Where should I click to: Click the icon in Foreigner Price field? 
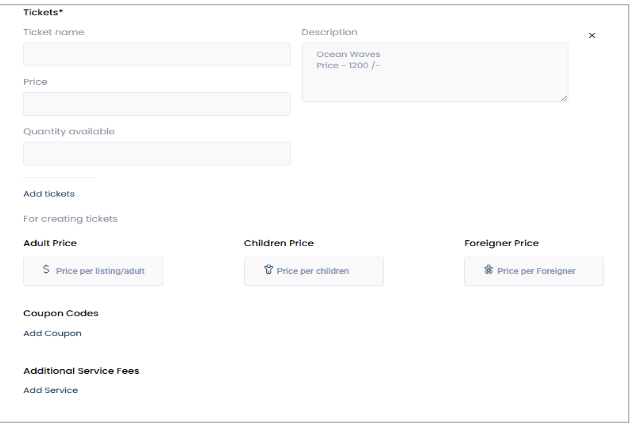pos(488,270)
